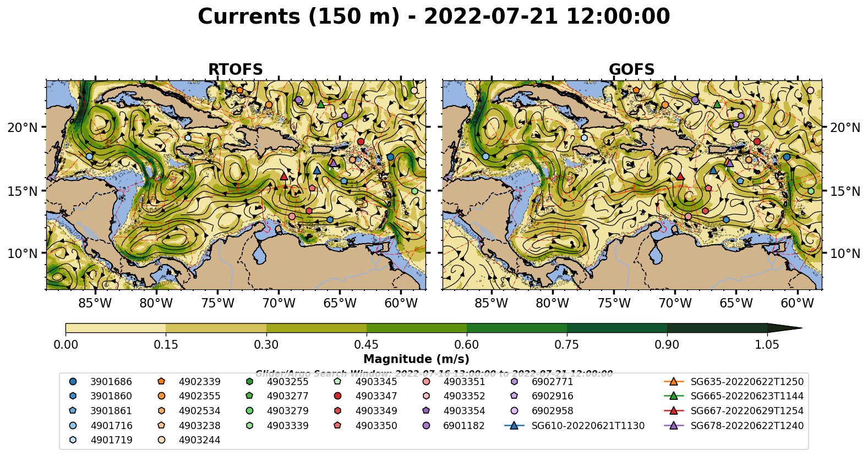Select the 0.15–0.30 colorbar segment
This screenshot has height=456, width=868.
[216, 328]
